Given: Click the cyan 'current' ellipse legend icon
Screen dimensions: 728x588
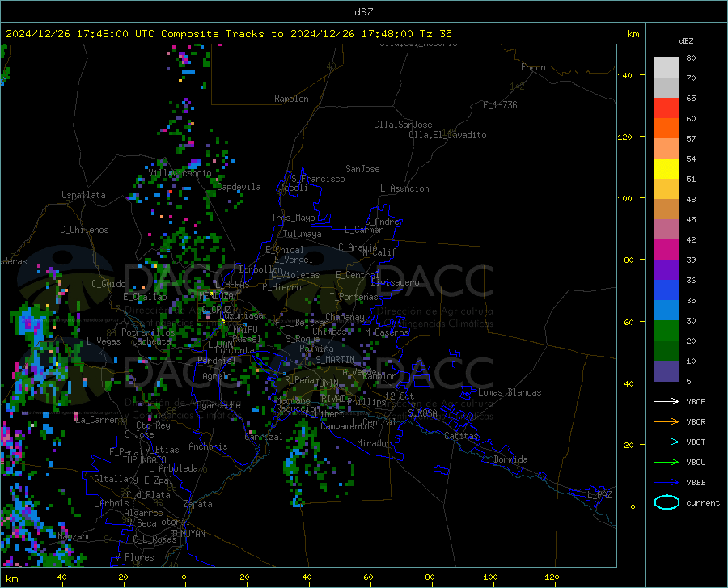Looking at the screenshot, I should (667, 502).
